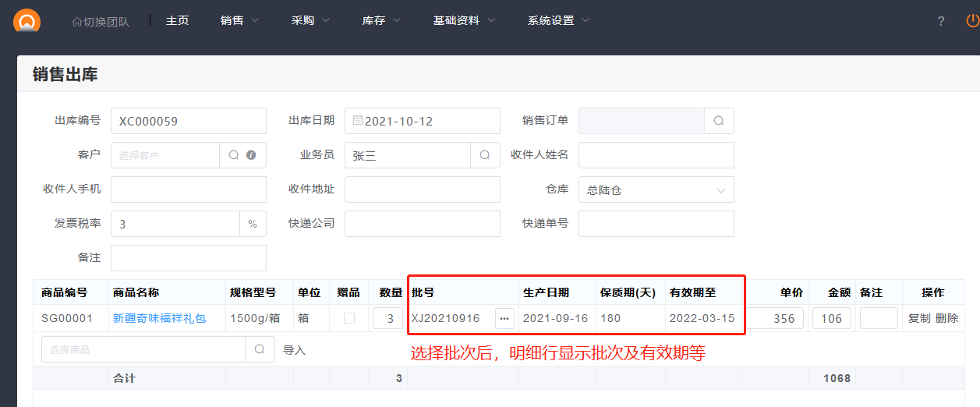
Task: Open the 系统设置 menu
Action: [x=558, y=21]
